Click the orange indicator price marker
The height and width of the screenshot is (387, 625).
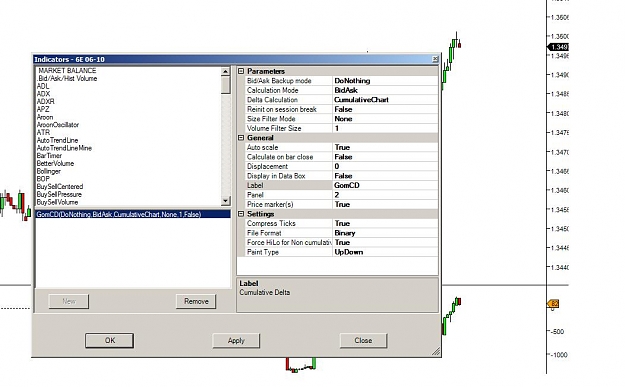tap(553, 304)
